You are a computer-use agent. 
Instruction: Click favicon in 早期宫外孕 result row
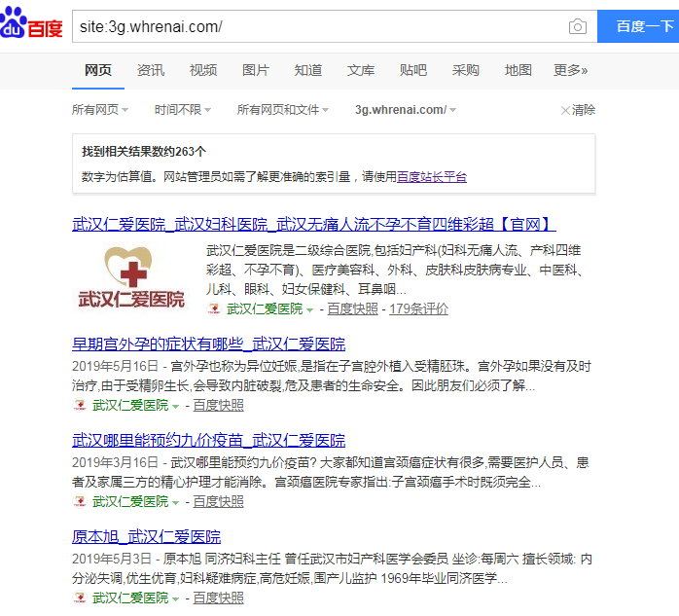(x=80, y=405)
